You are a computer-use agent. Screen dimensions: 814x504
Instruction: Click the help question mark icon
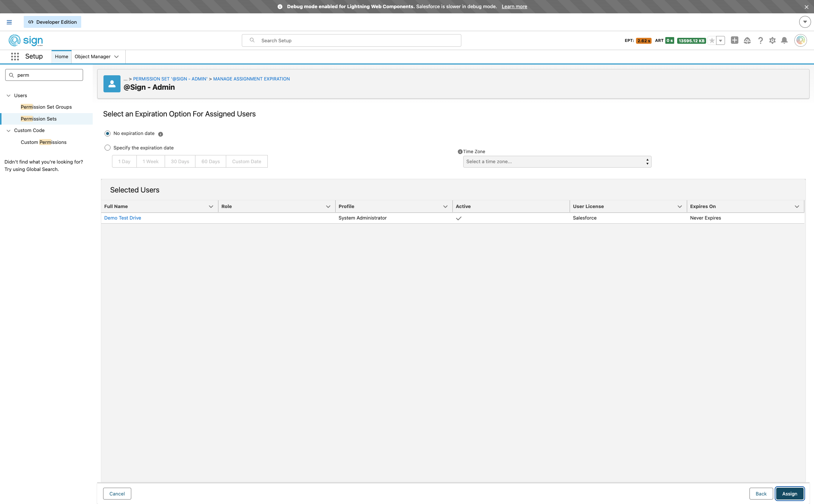[760, 40]
